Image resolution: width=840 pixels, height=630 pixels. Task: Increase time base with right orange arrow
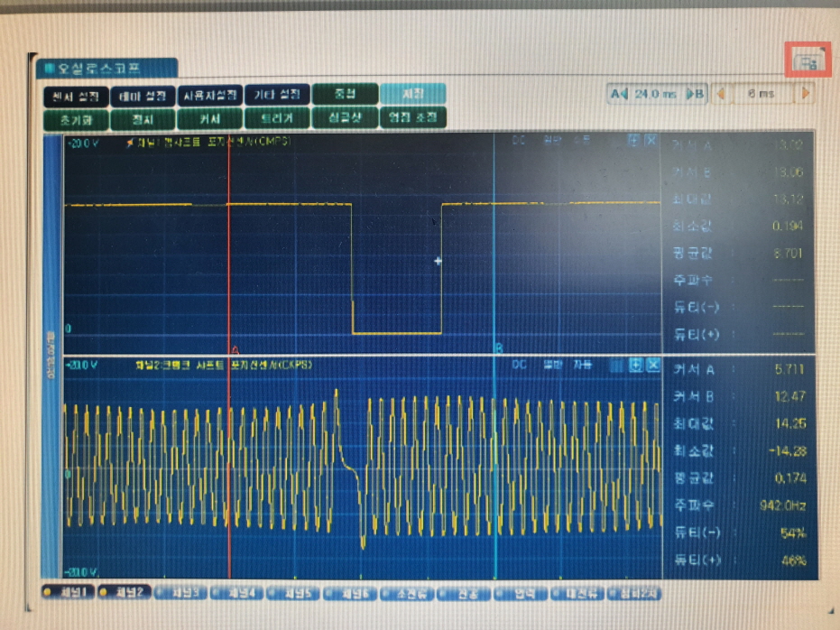point(805,93)
